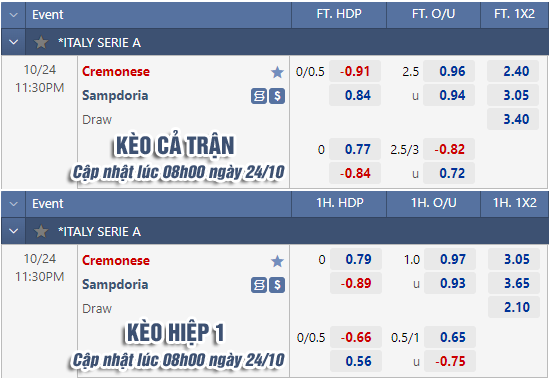
Task: Pick full-time 1X2 draw odds 3.40
Action: pos(513,119)
